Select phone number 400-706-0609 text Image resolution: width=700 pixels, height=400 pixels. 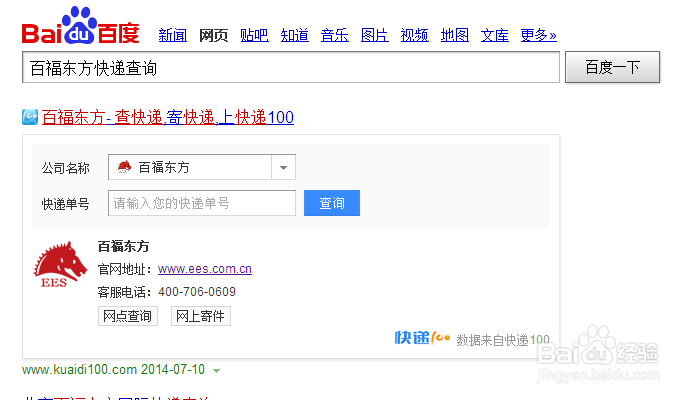tap(197, 292)
